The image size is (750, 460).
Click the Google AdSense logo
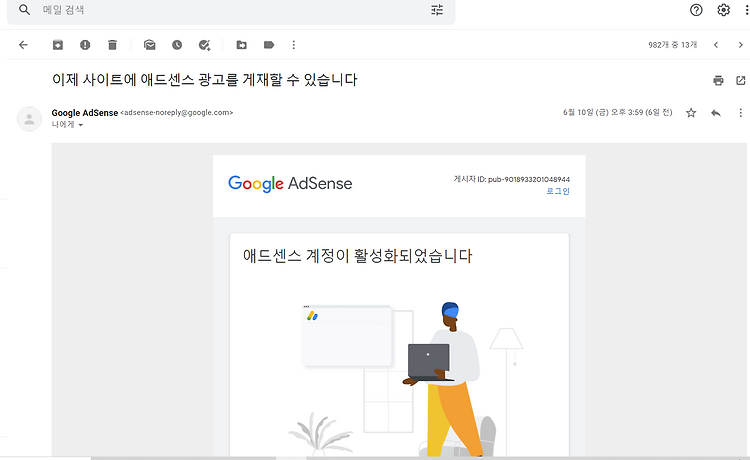(x=290, y=184)
